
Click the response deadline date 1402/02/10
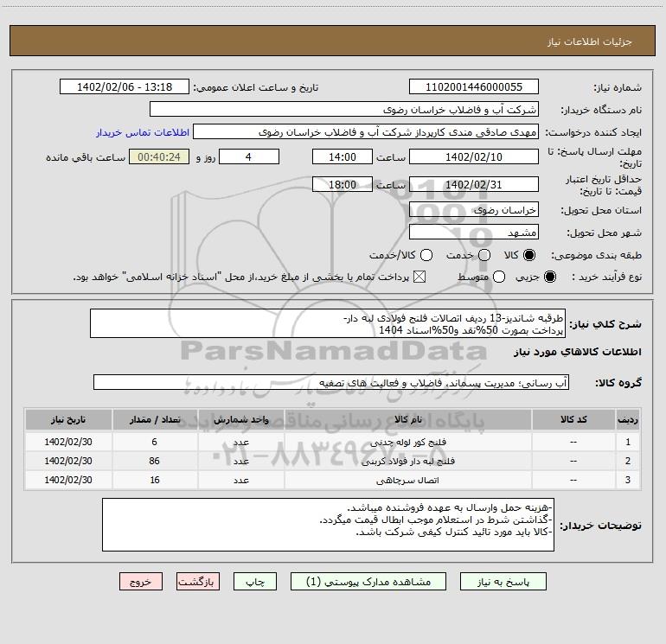tap(474, 156)
